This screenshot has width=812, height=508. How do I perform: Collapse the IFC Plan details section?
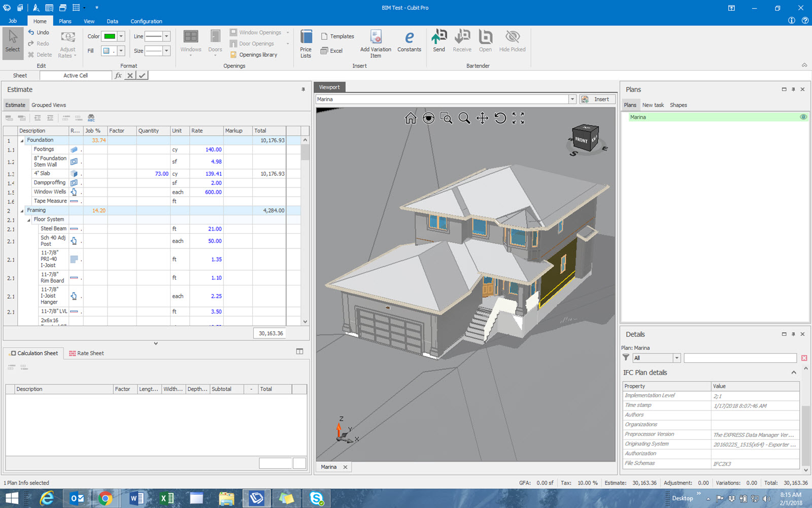point(794,373)
